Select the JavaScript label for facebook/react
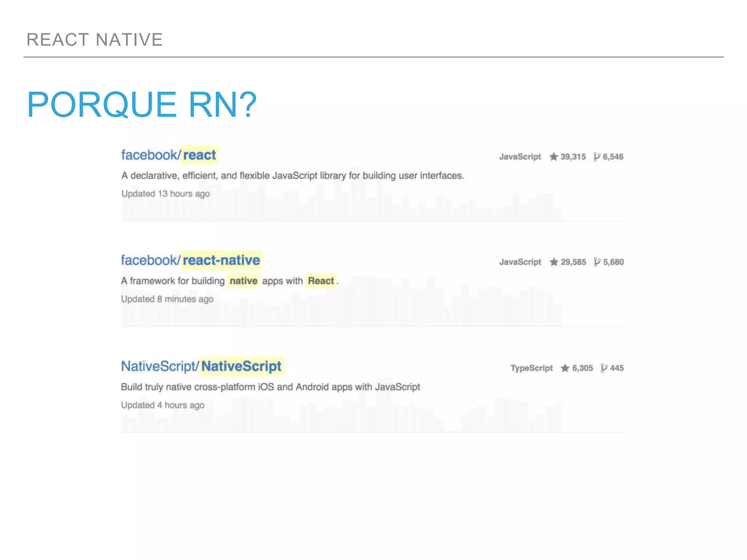Screen dimensions: 747x560 pyautogui.click(x=520, y=157)
